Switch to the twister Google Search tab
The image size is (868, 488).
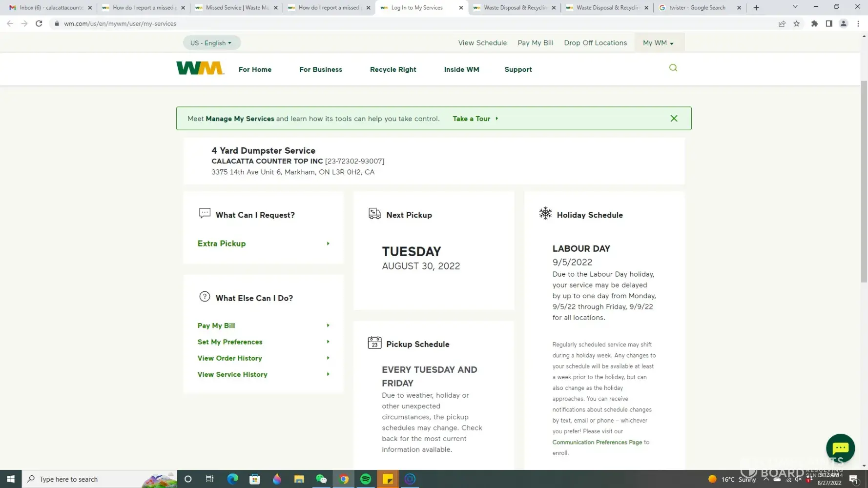tap(699, 8)
